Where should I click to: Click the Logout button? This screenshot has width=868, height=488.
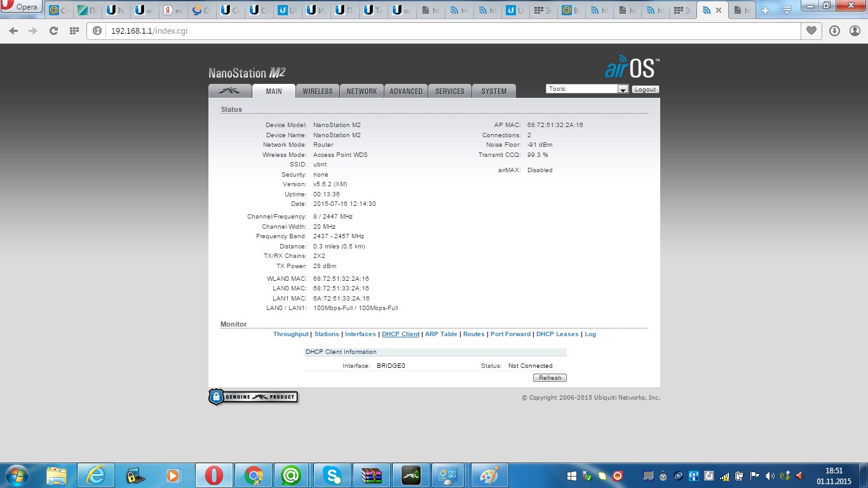tap(645, 90)
